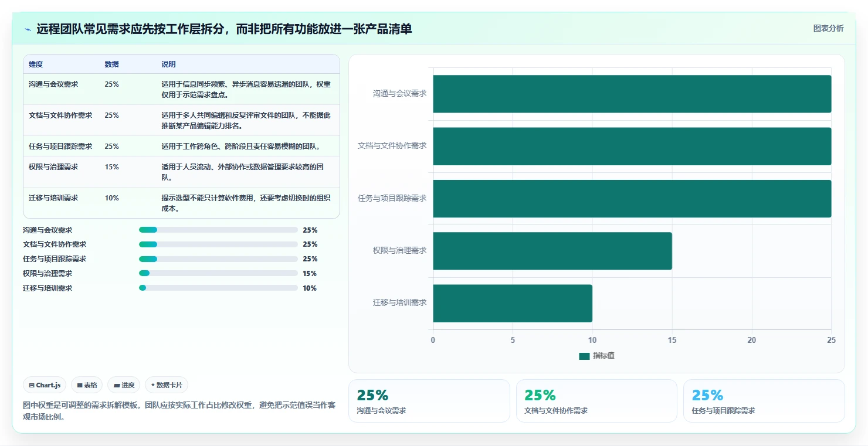868x446 pixels.
Task: Click the 10% value in table
Action: 112,198
